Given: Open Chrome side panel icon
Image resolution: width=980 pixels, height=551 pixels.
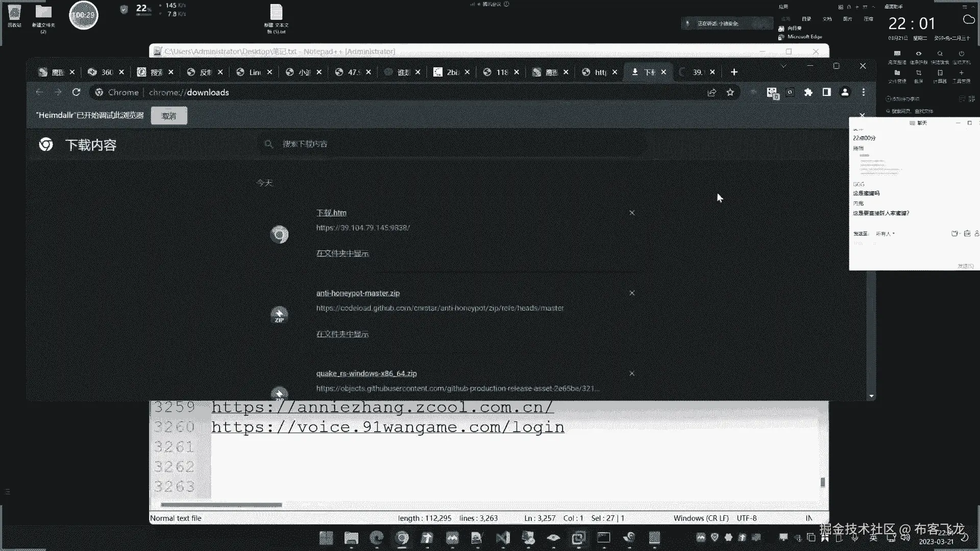Looking at the screenshot, I should click(x=826, y=92).
